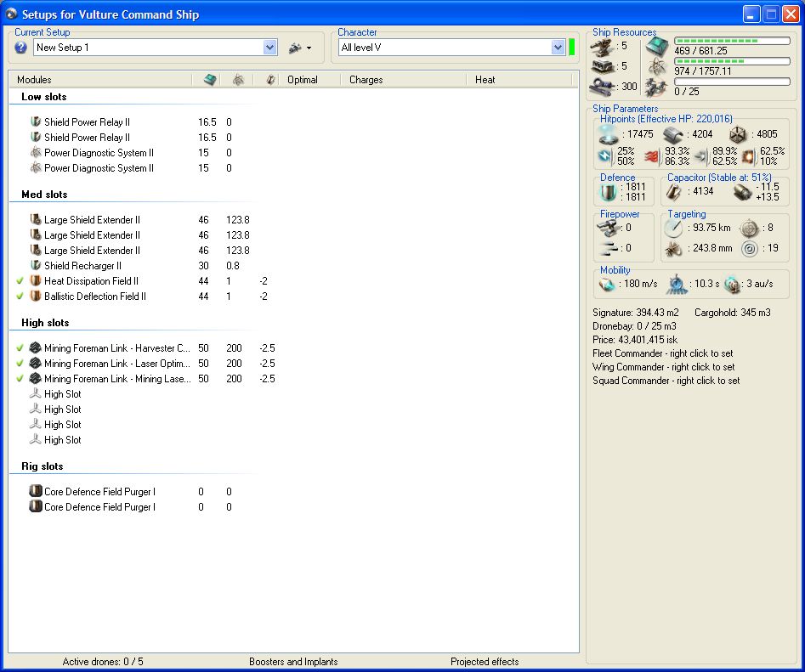Click the max velocity icon showing 180 m/s
805x672 pixels.
pyautogui.click(x=607, y=285)
